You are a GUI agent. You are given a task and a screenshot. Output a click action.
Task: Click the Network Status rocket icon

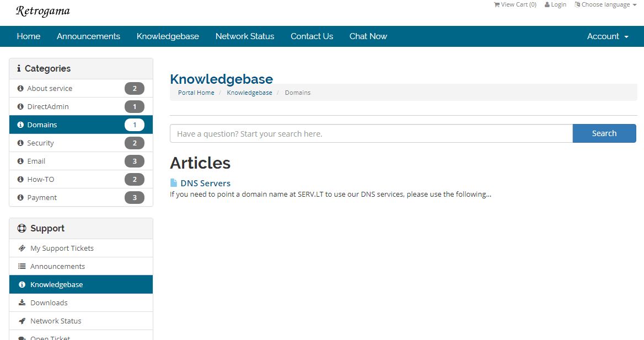coord(22,321)
